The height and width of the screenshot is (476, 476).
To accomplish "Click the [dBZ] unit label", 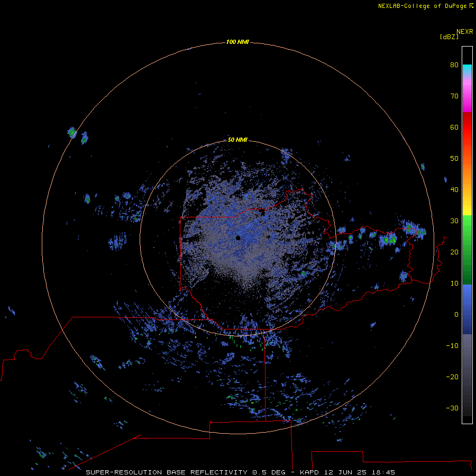I will coord(449,36).
